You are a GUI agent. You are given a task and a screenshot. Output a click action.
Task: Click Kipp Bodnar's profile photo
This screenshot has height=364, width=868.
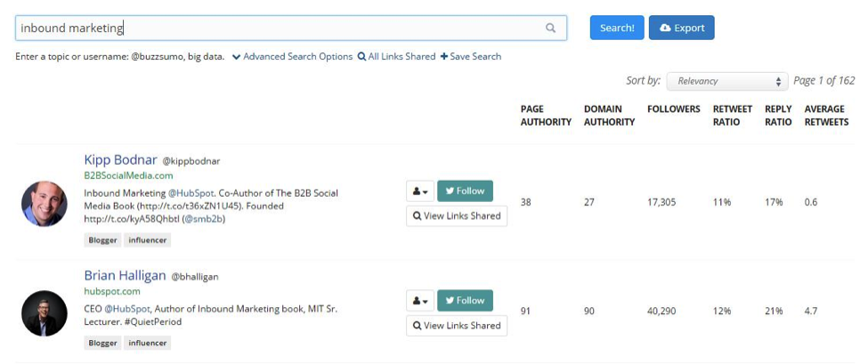click(45, 204)
